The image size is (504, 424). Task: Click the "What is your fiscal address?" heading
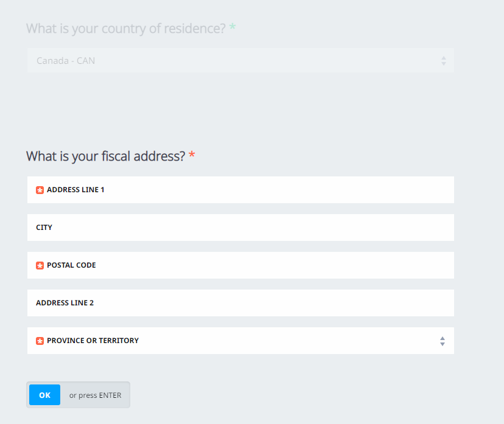coord(105,156)
